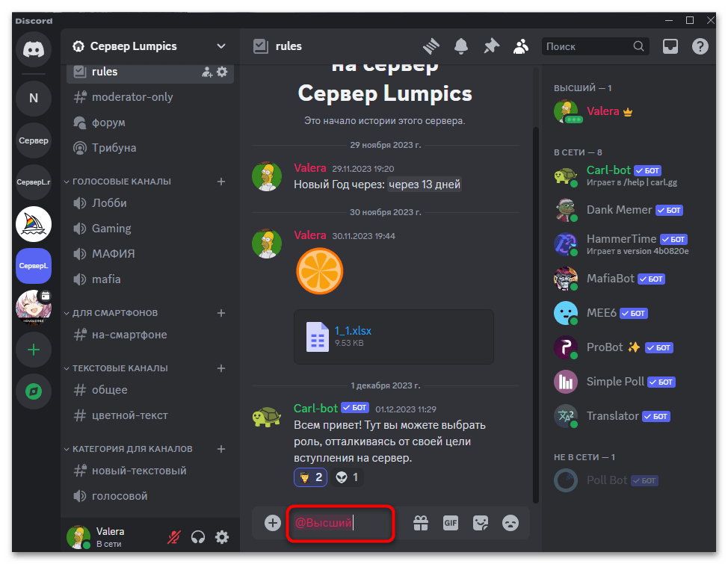Open the gift Nitro icon
Screen dimensions: 728x564
coord(421,523)
